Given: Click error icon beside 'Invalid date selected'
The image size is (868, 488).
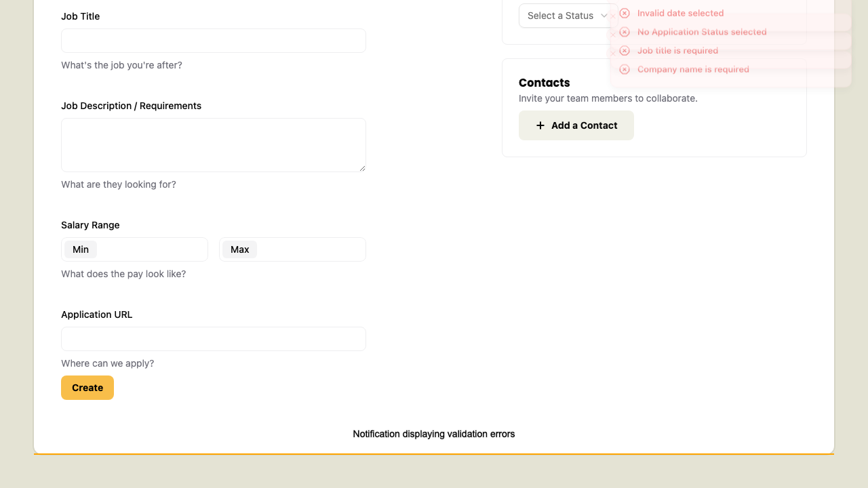Looking at the screenshot, I should [x=625, y=14].
